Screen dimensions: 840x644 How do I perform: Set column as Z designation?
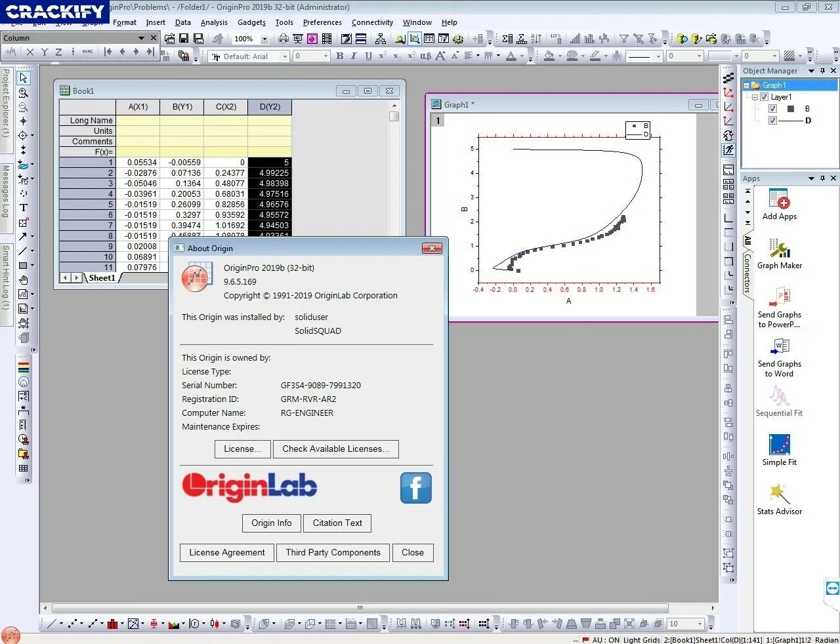coord(58,52)
